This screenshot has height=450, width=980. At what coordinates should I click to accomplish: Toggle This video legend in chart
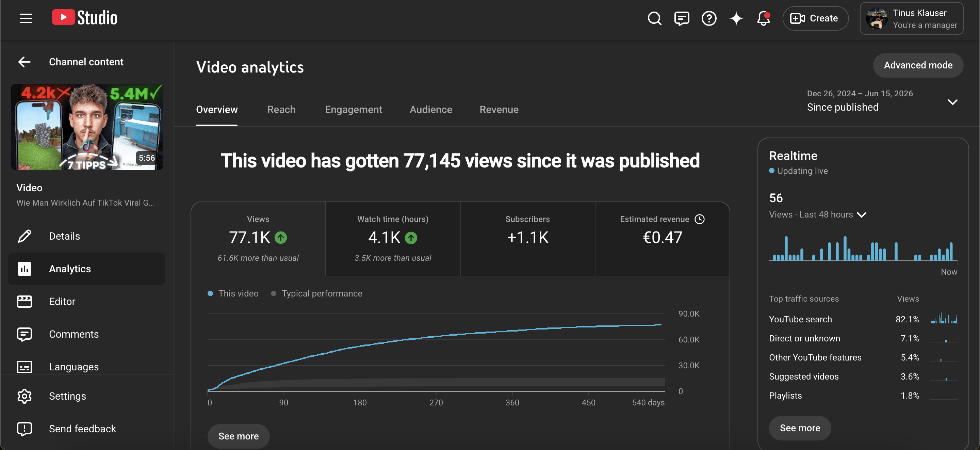coord(233,293)
